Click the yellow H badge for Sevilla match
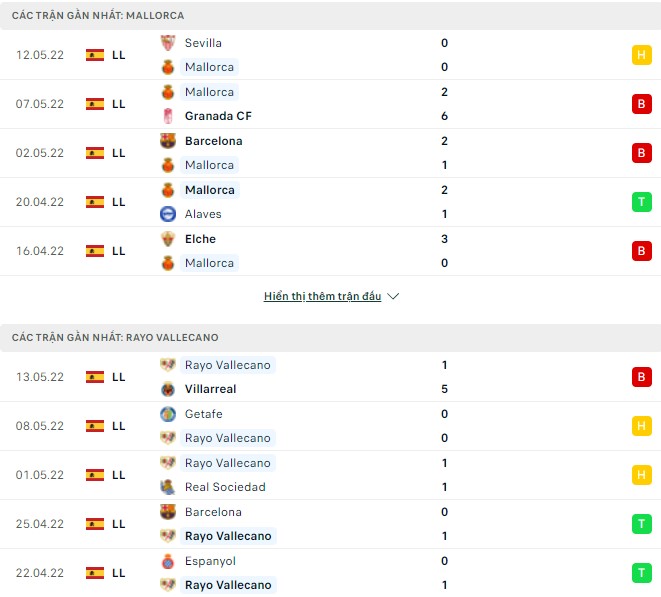The image size is (661, 597). click(x=641, y=55)
